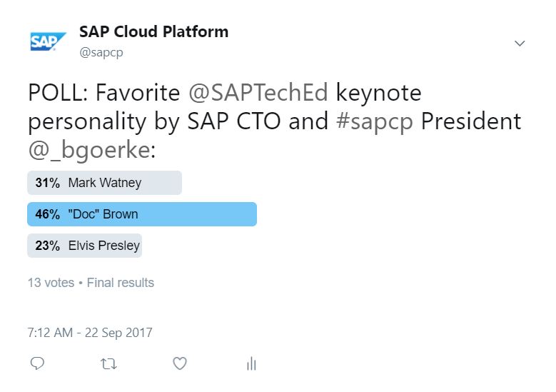Click the @sapcp handle under the name
Image resolution: width=556 pixels, height=392 pixels.
click(101, 53)
